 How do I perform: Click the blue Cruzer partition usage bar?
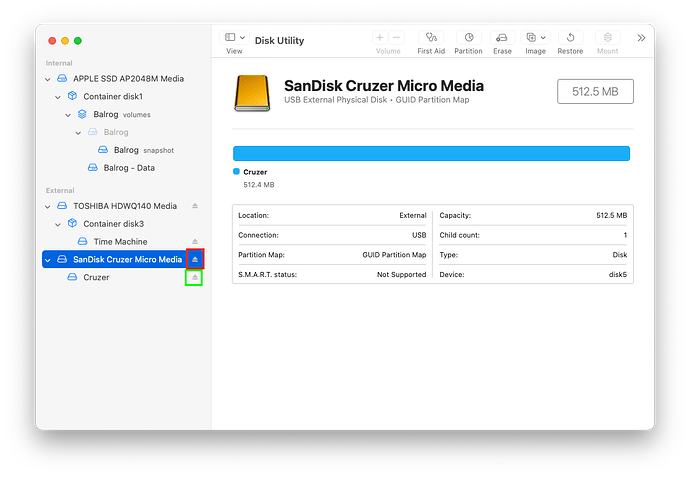431,153
